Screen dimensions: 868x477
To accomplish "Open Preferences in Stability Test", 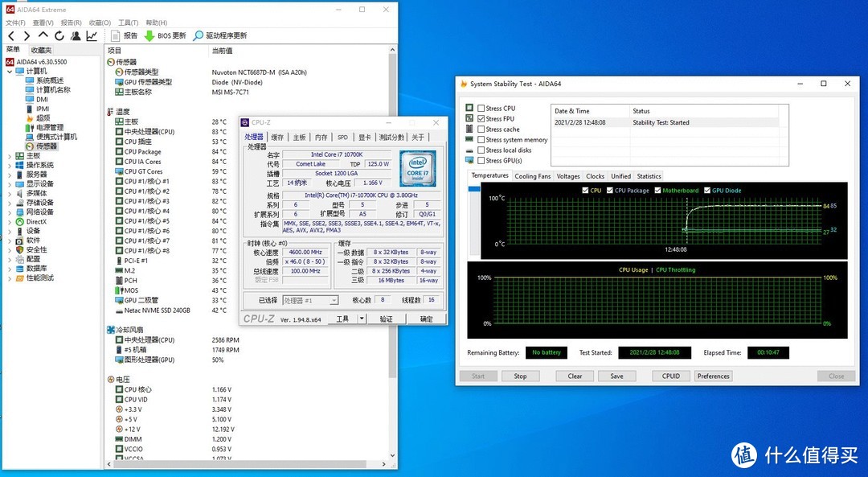I will [713, 376].
